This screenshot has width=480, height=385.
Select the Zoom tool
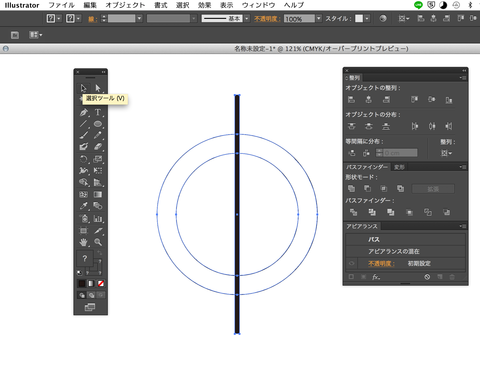tap(98, 242)
